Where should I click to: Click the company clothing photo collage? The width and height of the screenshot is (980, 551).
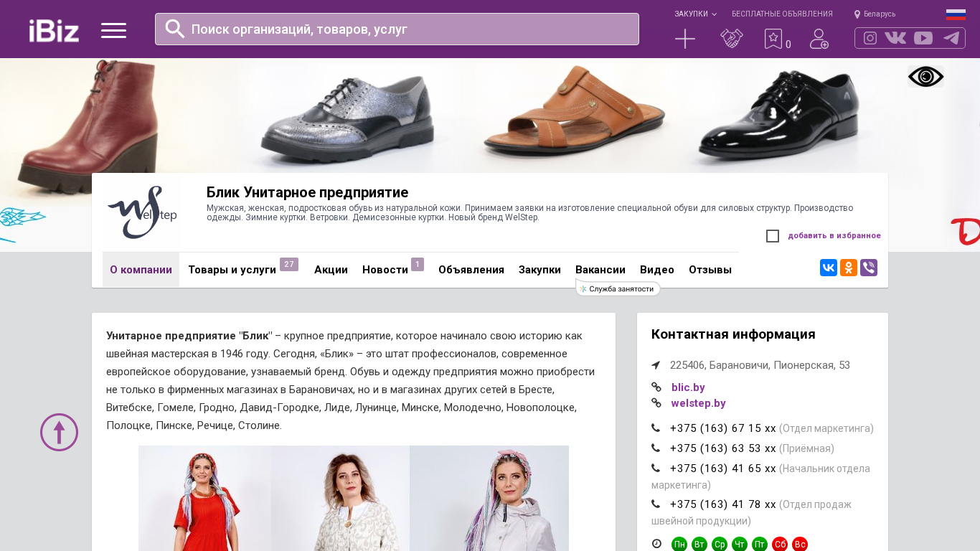[354, 498]
